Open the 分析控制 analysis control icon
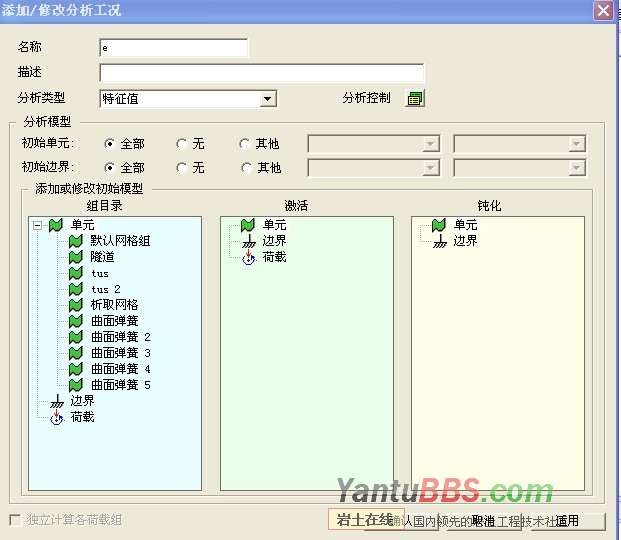 click(x=415, y=98)
